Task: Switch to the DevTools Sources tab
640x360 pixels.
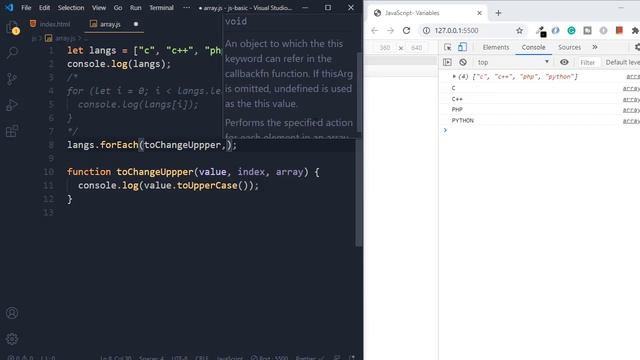Action: point(569,47)
